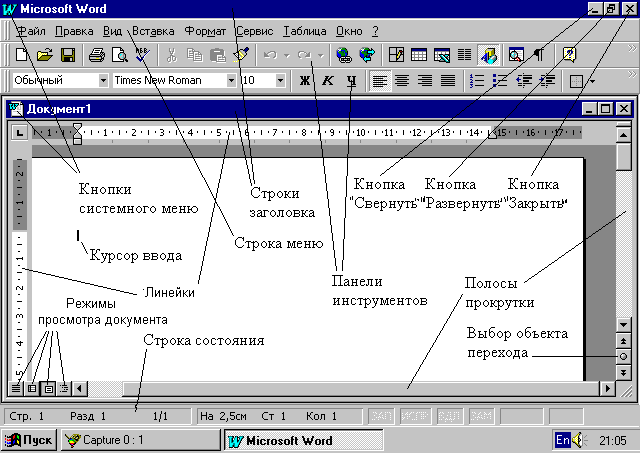Set text columns with the columns icon
Screen dimensions: 640x453
[x=464, y=54]
